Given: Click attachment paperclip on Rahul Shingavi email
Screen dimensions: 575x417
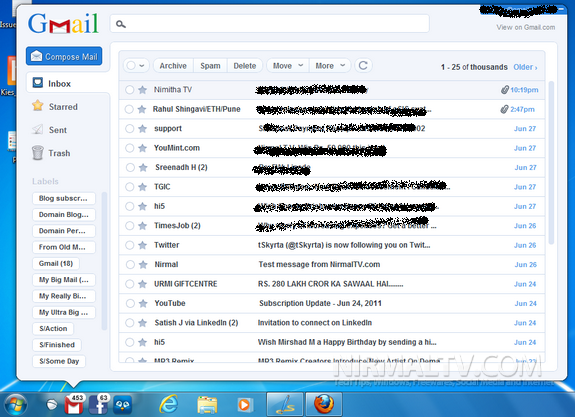Looking at the screenshot, I should [x=505, y=109].
